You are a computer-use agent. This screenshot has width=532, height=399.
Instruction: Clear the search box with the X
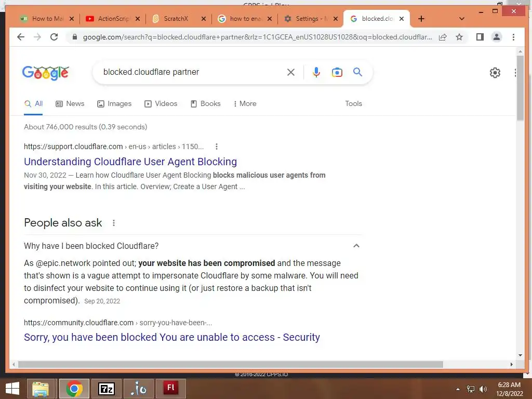coord(291,72)
